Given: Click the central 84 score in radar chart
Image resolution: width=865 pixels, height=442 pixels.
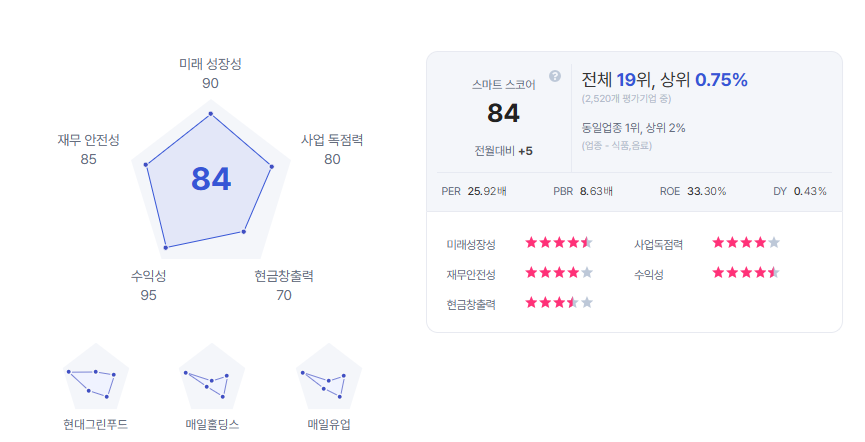Looking at the screenshot, I should pos(211,179).
